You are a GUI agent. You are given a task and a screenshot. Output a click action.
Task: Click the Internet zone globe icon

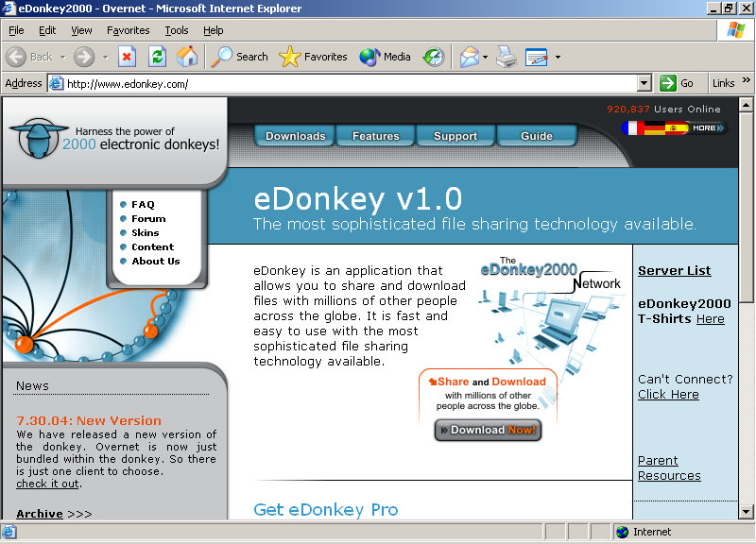(x=623, y=532)
